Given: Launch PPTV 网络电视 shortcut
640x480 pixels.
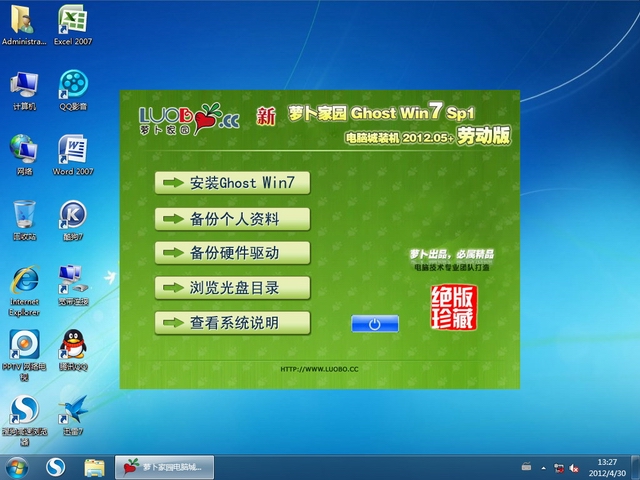Looking at the screenshot, I should pyautogui.click(x=24, y=355).
